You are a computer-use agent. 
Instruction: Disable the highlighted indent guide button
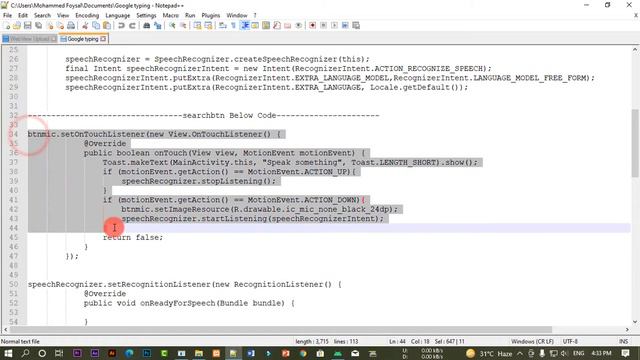[x=244, y=25]
